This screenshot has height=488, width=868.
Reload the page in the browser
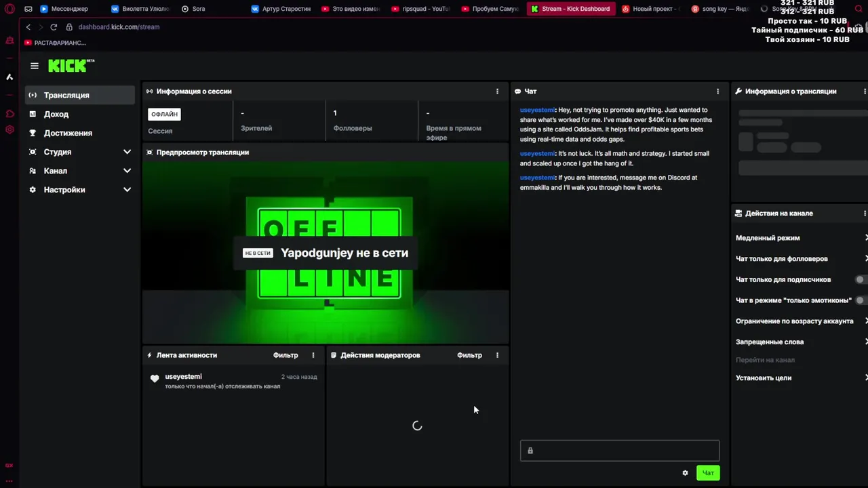coord(54,27)
